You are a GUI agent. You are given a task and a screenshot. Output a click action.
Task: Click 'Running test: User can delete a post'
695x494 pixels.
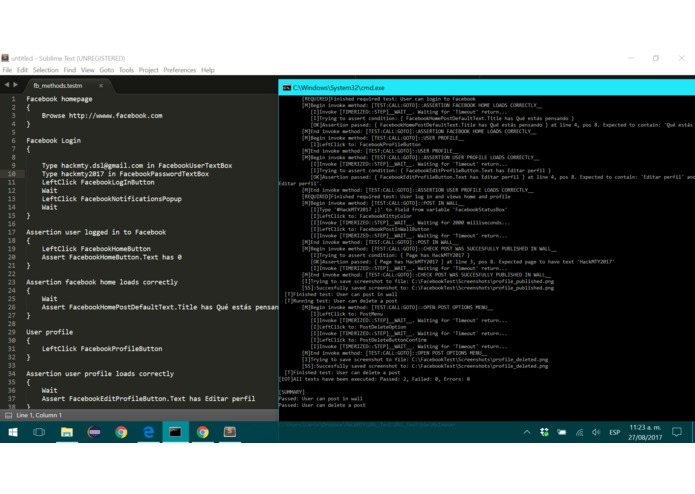341,301
